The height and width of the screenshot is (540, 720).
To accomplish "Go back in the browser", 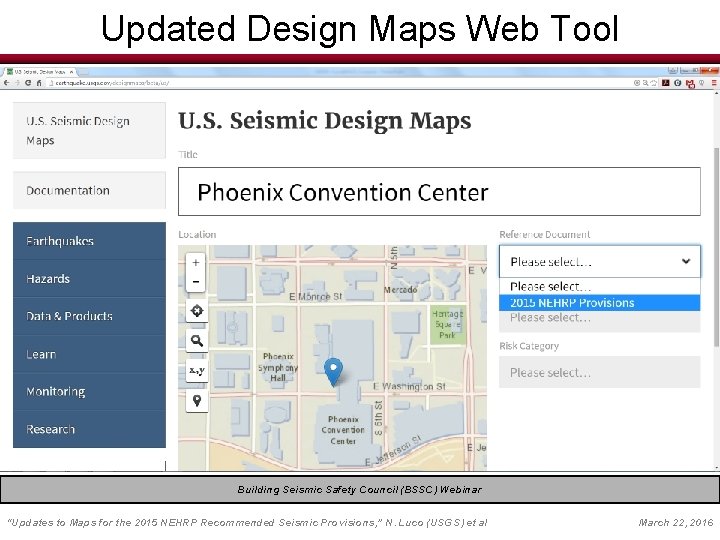I will (x=6, y=83).
